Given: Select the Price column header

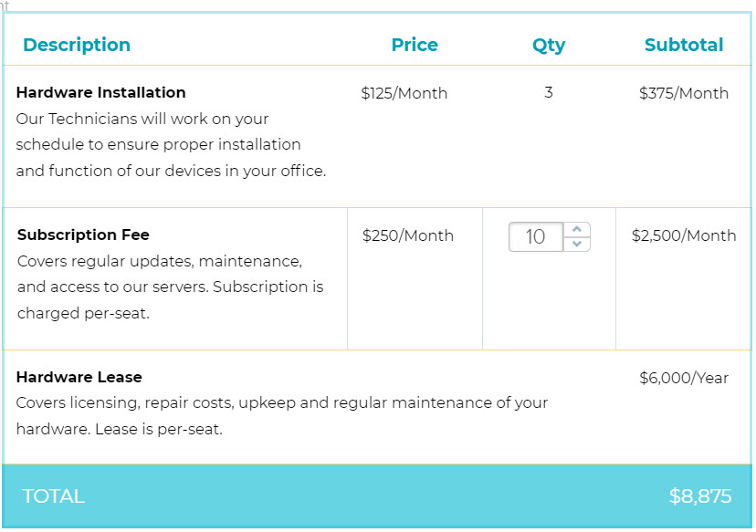Looking at the screenshot, I should 415,45.
